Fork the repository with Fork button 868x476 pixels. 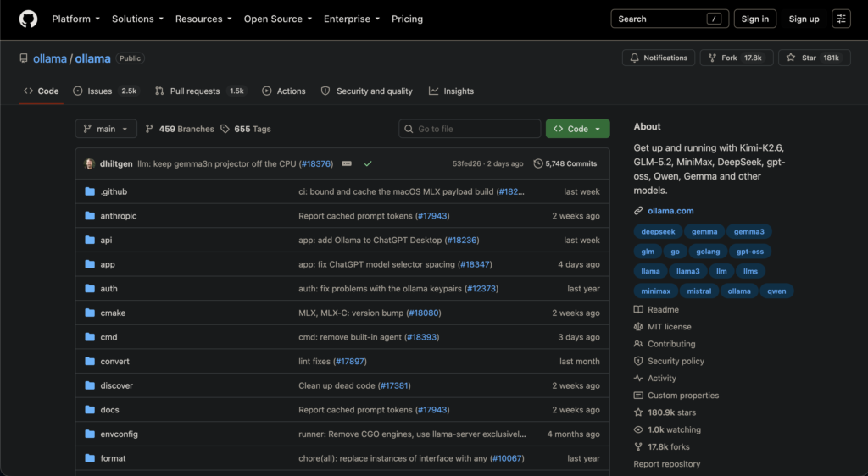(737, 58)
